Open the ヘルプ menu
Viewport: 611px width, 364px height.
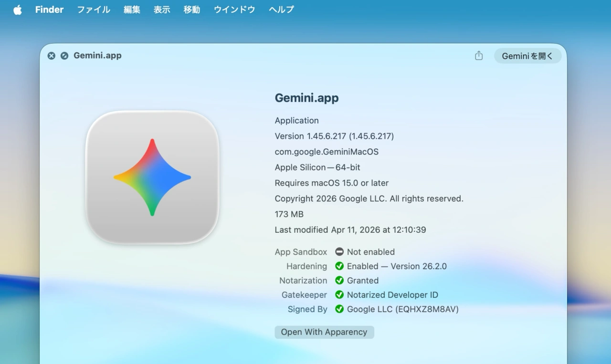(281, 10)
